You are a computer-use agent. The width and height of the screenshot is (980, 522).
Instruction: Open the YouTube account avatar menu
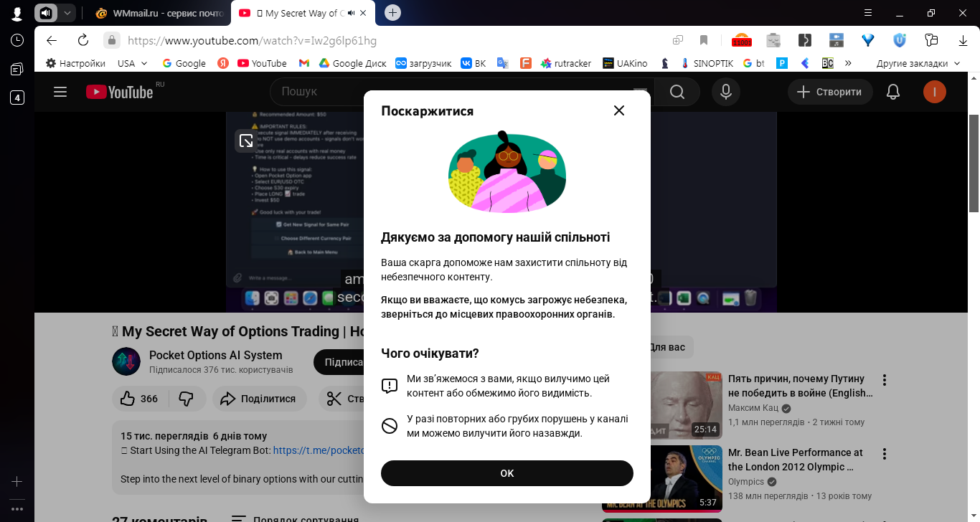point(935,92)
